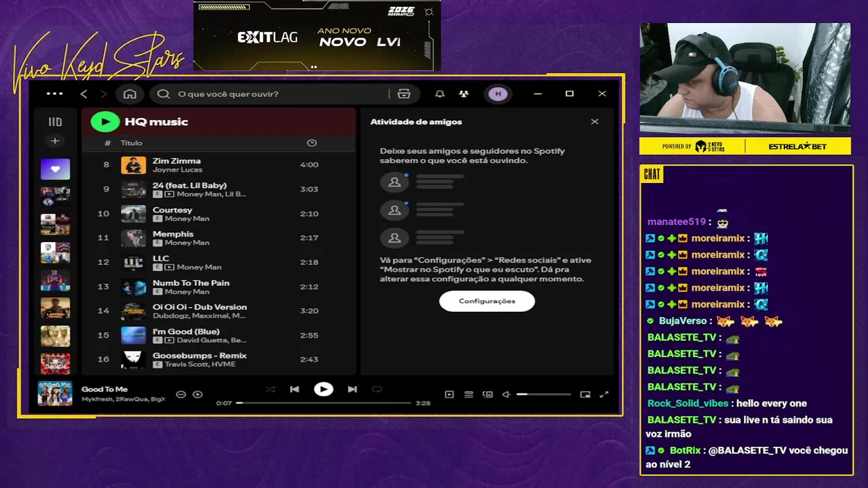Click the ExitLag banner at top
The width and height of the screenshot is (868, 488).
(x=317, y=36)
